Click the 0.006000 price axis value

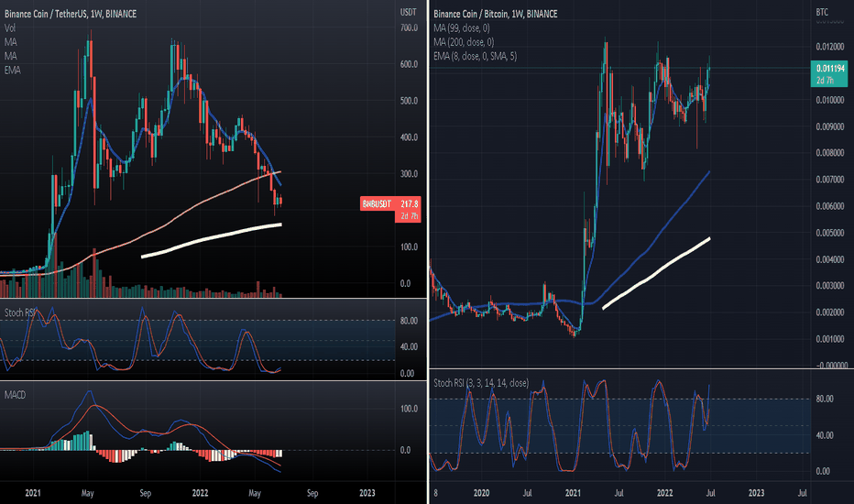point(830,206)
